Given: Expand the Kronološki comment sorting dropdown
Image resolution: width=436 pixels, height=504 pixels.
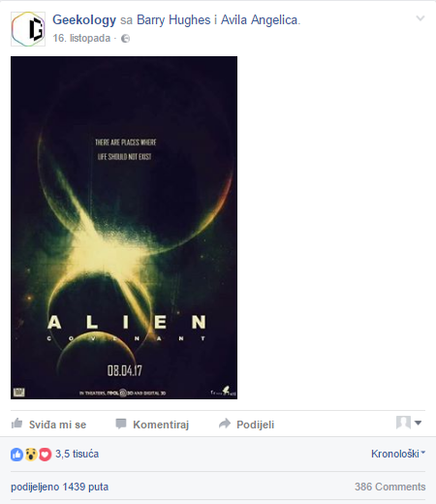Looking at the screenshot, I should coord(398,454).
